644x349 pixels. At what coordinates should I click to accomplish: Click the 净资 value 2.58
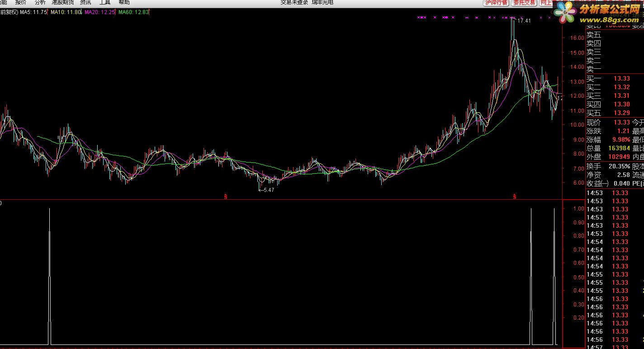click(624, 175)
